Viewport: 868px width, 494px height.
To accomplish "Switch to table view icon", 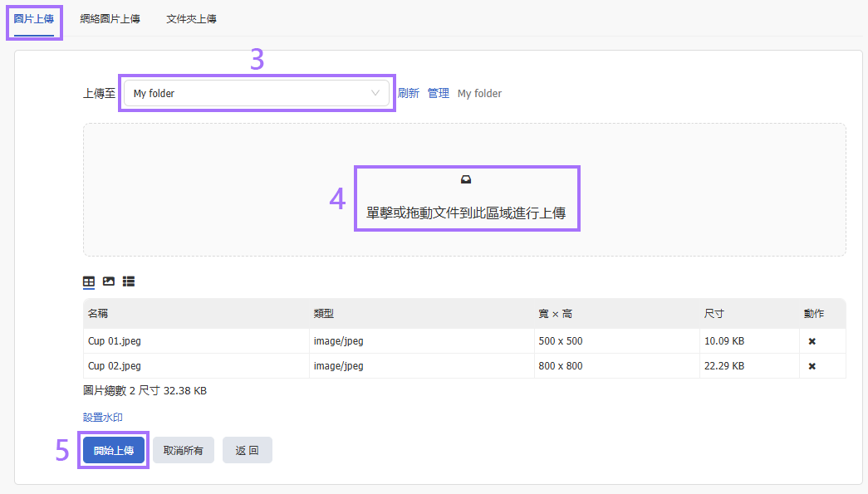I will pos(89,281).
